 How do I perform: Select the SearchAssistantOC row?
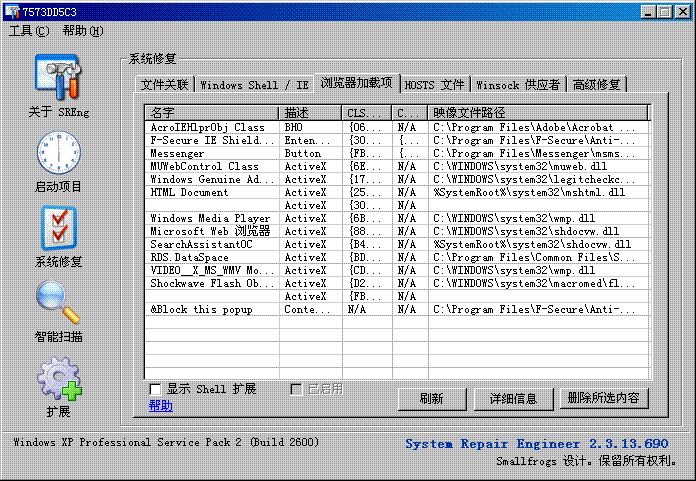click(x=397, y=244)
